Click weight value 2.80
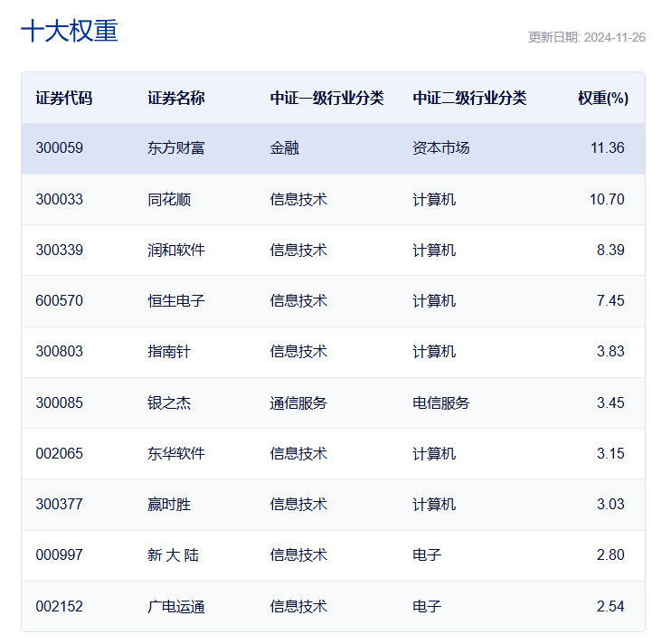This screenshot has height=644, width=671. 610,555
